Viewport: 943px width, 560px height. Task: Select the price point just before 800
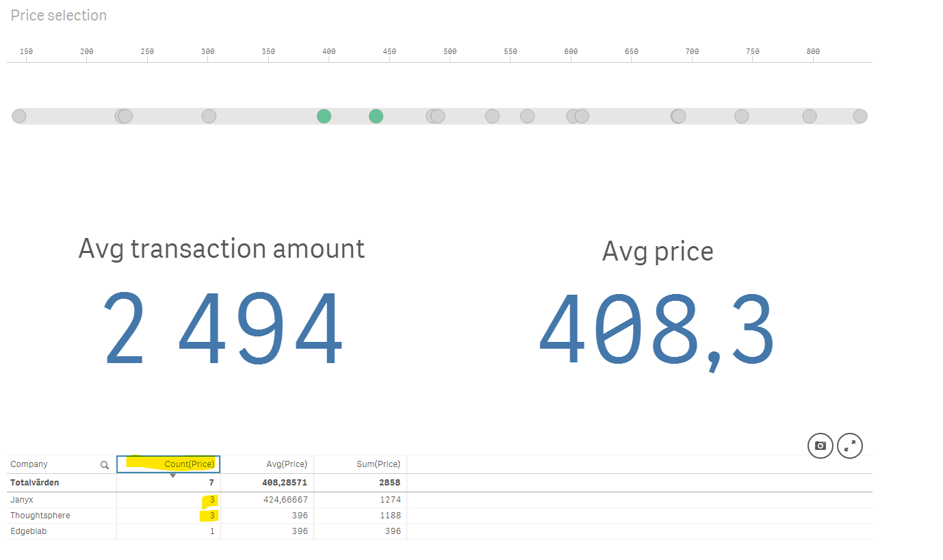(x=810, y=116)
